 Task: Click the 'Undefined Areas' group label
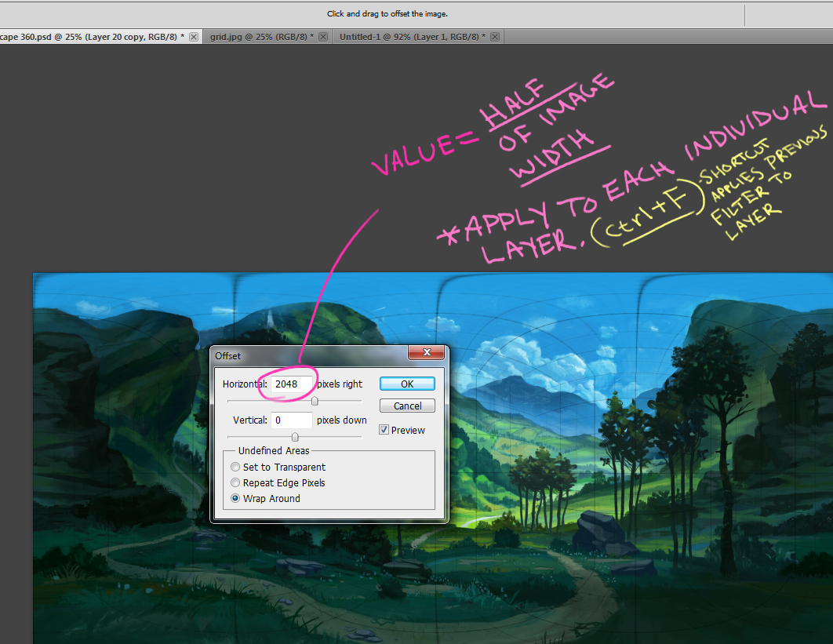274,450
